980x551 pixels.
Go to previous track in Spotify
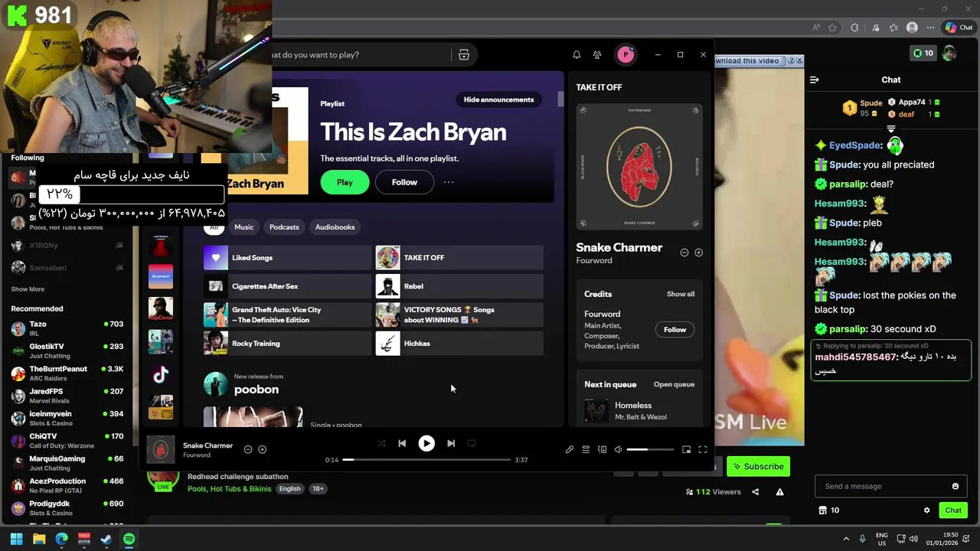pos(402,443)
